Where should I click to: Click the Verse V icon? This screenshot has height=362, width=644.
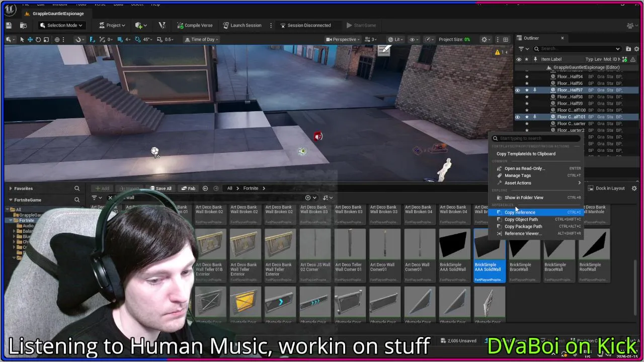162,25
